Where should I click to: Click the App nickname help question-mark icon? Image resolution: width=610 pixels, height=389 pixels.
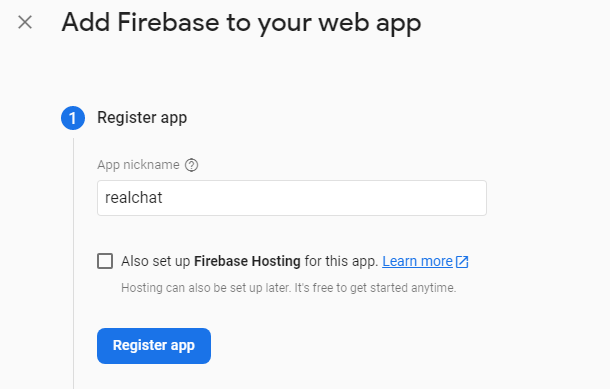point(191,165)
